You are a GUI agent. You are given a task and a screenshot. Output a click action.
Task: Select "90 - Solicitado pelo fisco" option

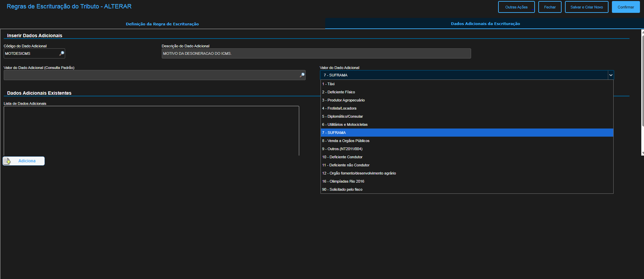pyautogui.click(x=342, y=189)
